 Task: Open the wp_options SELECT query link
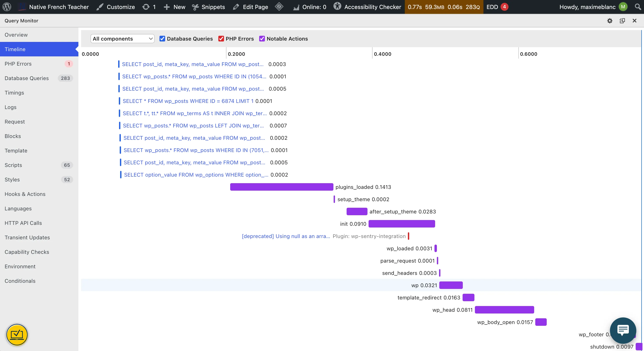tap(196, 175)
